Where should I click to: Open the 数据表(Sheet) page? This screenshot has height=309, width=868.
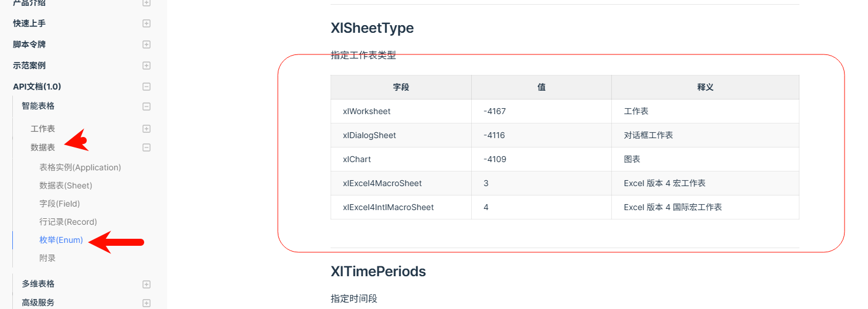66,186
